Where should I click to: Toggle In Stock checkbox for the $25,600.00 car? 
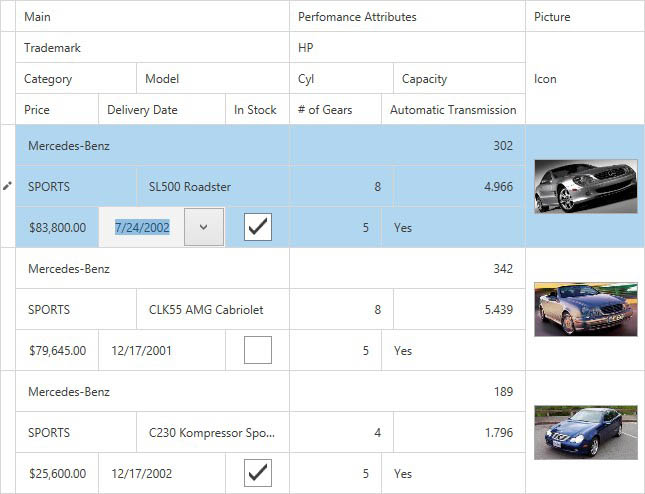click(x=258, y=473)
